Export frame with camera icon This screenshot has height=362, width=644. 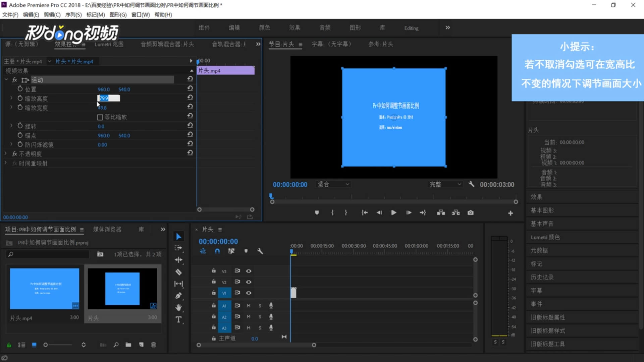pos(471,213)
